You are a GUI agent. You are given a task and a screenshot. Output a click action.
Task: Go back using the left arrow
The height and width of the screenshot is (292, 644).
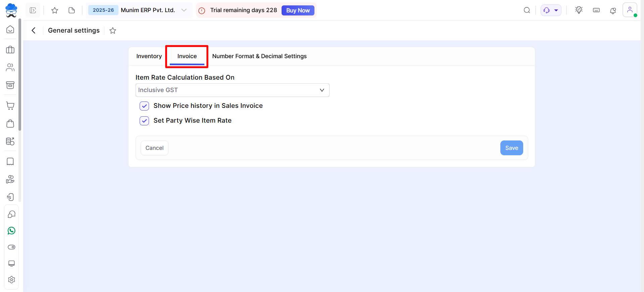(x=34, y=31)
